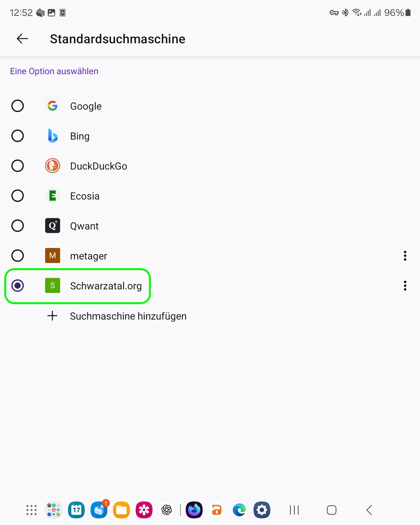Go back using the top arrow icon

pyautogui.click(x=22, y=39)
